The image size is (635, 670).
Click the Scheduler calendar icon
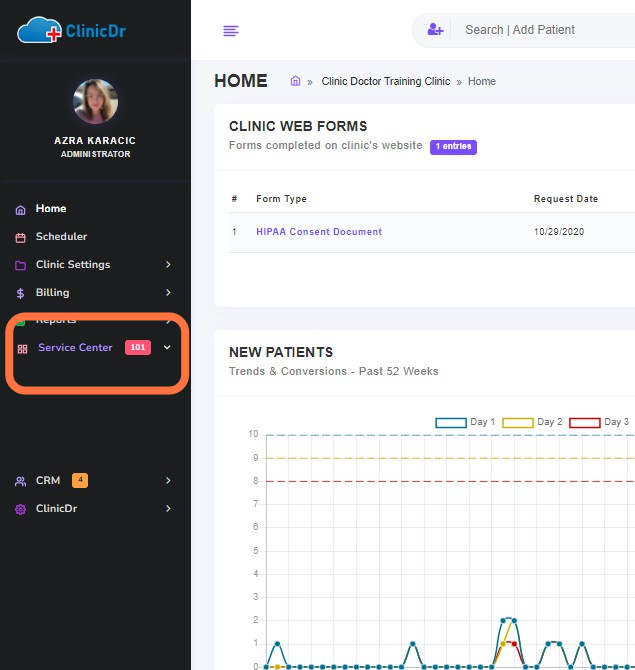coord(20,238)
